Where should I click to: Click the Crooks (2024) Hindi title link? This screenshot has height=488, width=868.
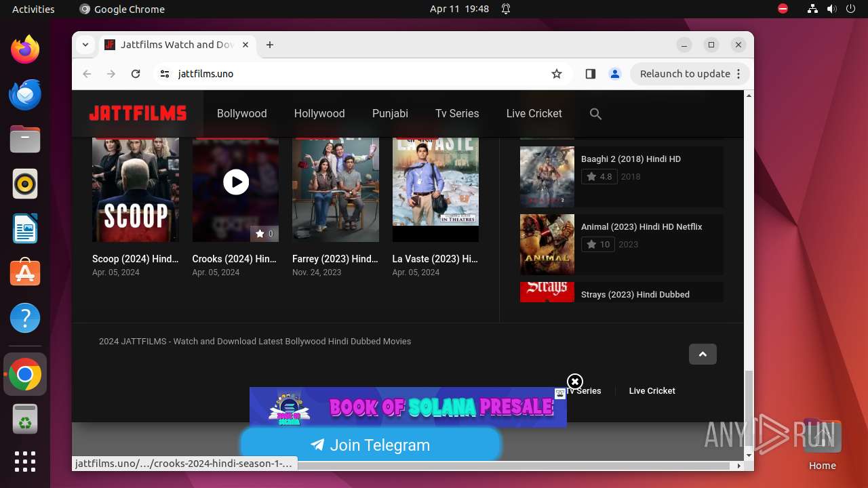[x=235, y=259]
